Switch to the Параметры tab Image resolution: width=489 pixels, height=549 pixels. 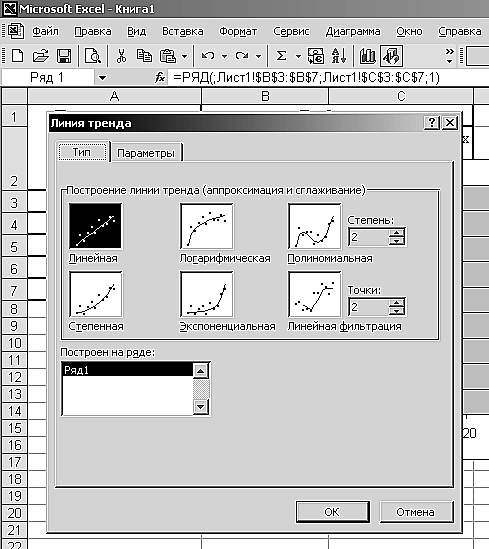(x=146, y=153)
